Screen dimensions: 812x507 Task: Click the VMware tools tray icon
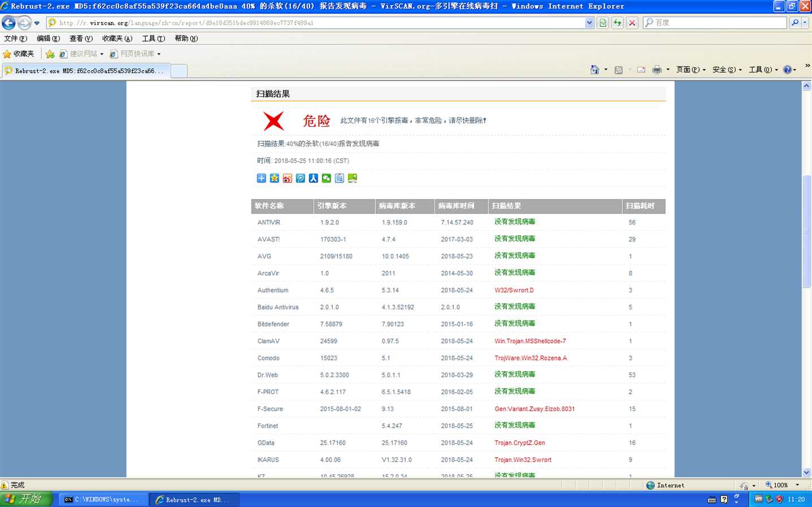[758, 499]
